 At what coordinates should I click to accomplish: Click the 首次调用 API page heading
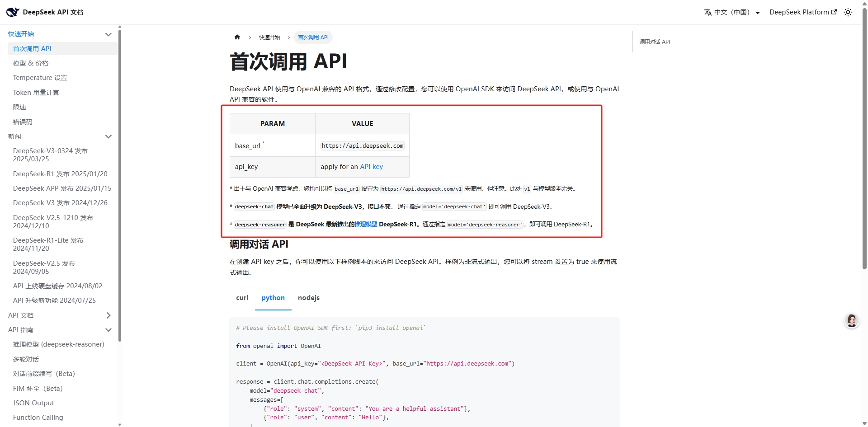288,61
